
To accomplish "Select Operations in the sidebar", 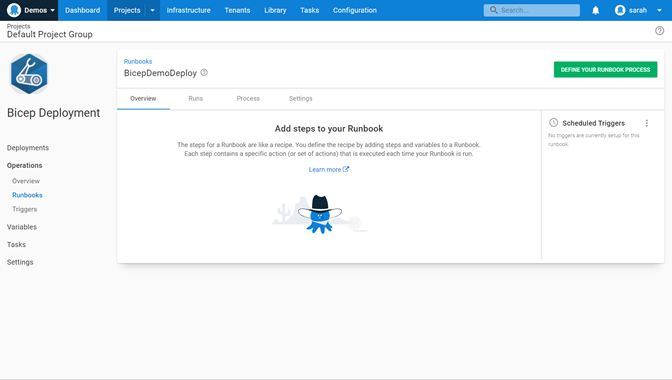I will [x=24, y=165].
